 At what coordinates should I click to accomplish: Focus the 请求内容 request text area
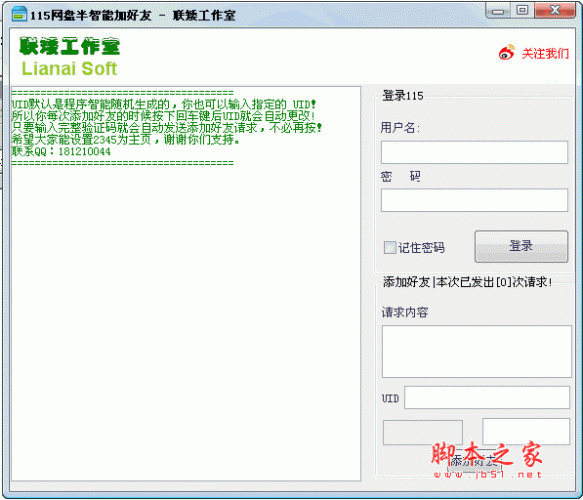[x=476, y=351]
